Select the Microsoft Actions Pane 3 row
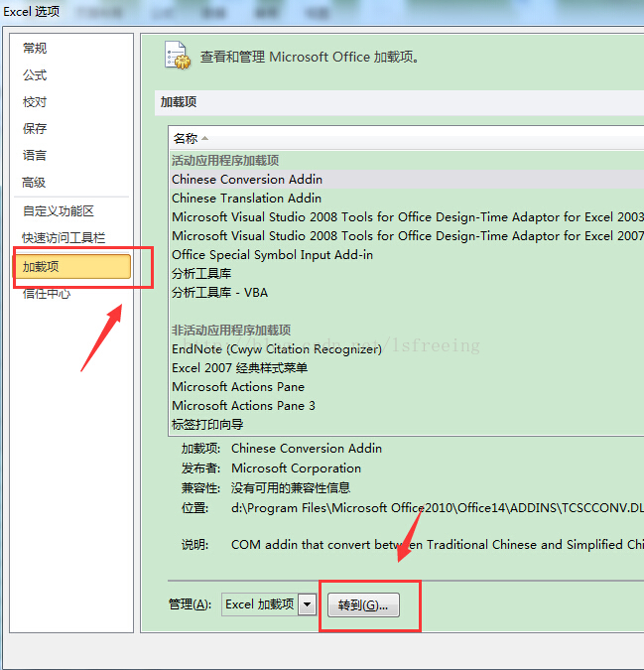This screenshot has height=670, width=644. [x=407, y=406]
